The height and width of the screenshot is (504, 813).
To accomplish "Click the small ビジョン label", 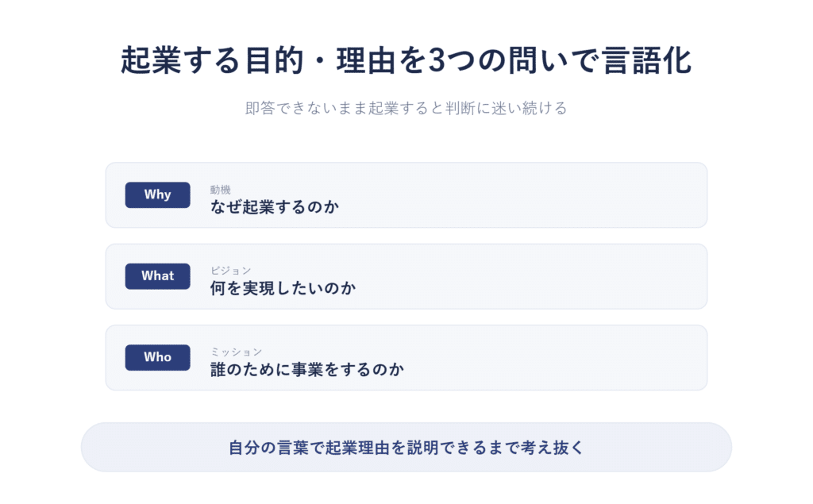I will (231, 271).
